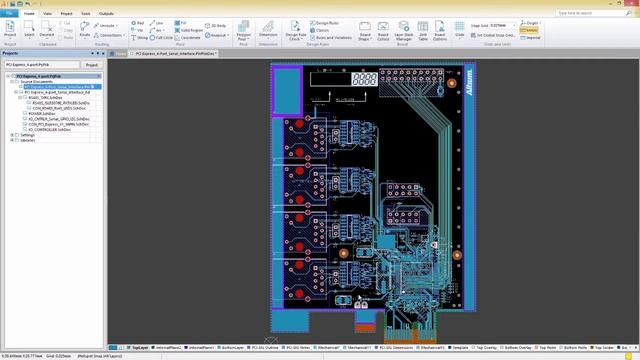The height and width of the screenshot is (360, 640).
Task: Place an Arc
Action: coord(157,30)
